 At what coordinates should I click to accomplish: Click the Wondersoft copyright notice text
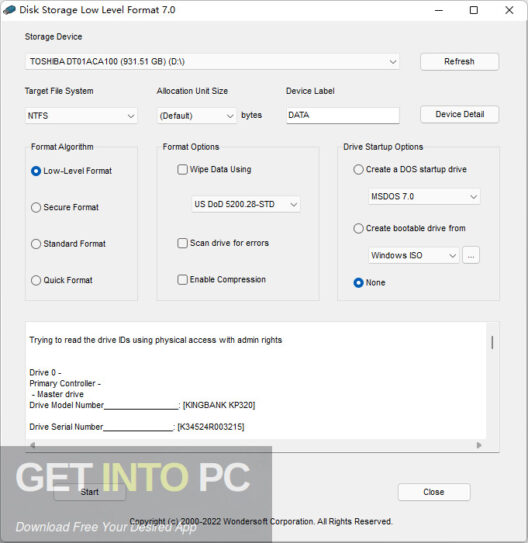coord(260,522)
